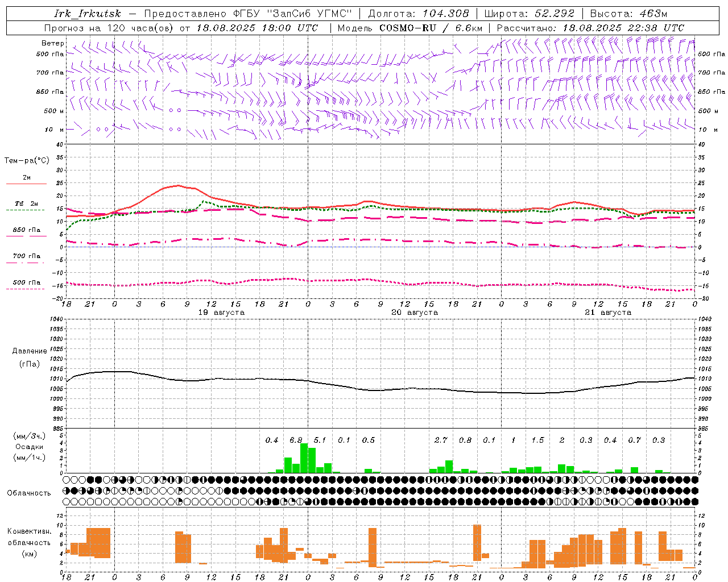Screen dimensions: 728x582
Task: Click the 6.8 precipitation amount
Action: [296, 440]
